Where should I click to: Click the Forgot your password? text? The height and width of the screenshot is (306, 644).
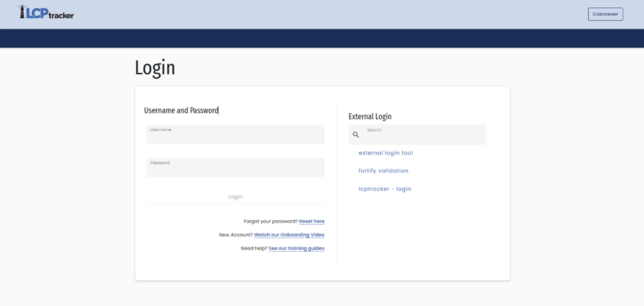pos(271,221)
